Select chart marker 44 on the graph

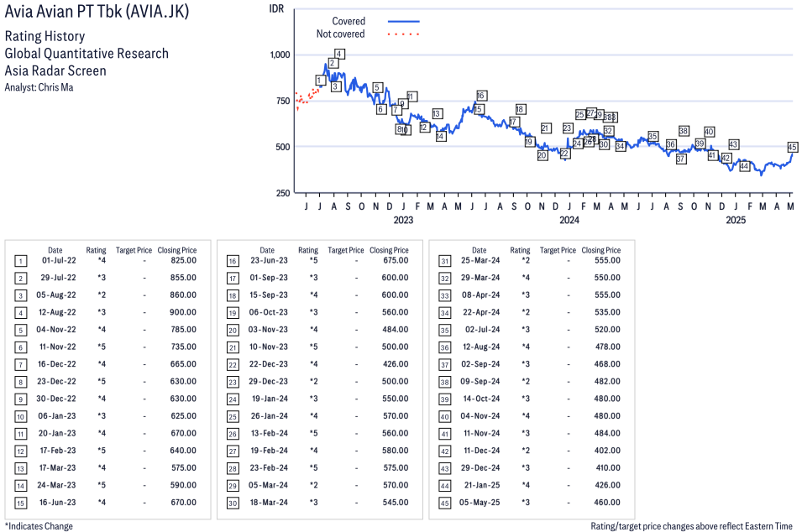point(744,166)
